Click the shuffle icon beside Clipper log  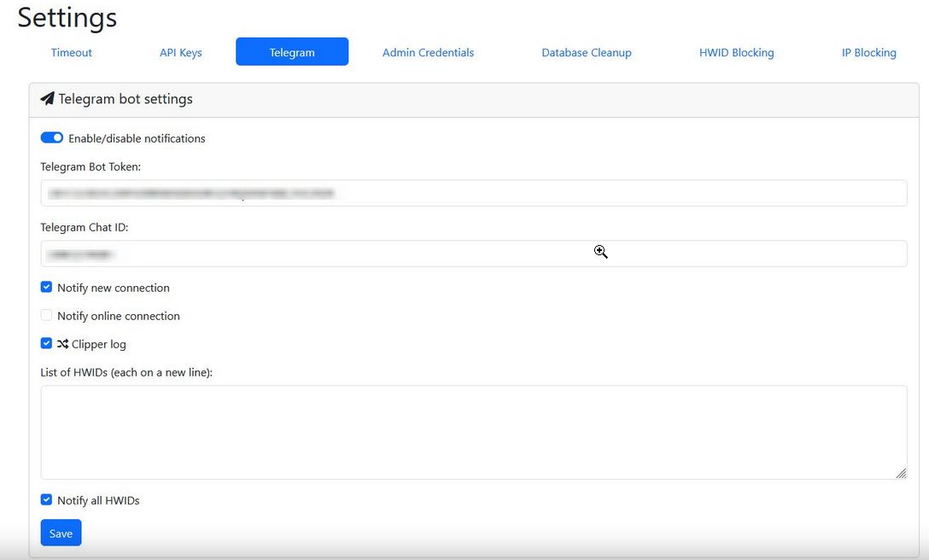[63, 344]
